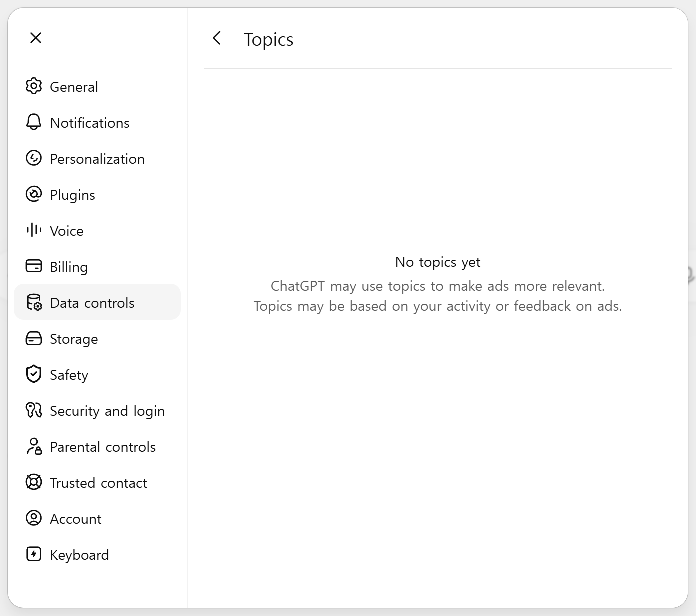The height and width of the screenshot is (616, 696).
Task: Click the Safety shield icon
Action: click(x=34, y=374)
